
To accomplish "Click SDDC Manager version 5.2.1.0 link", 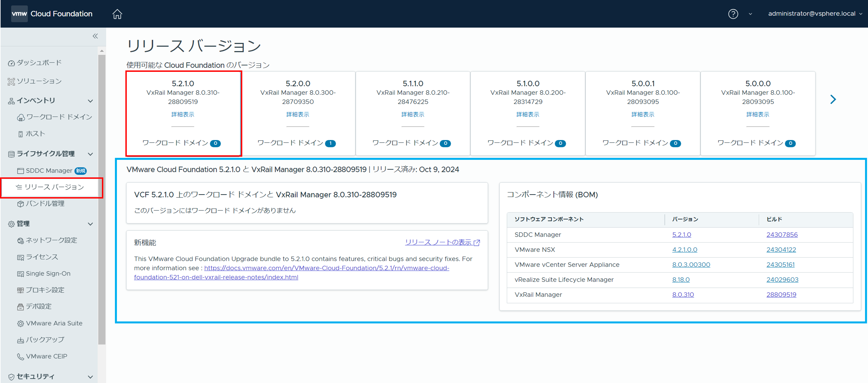I will pyautogui.click(x=681, y=235).
